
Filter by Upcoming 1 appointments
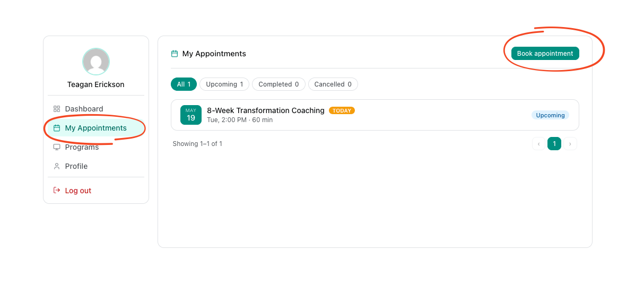[x=224, y=84]
